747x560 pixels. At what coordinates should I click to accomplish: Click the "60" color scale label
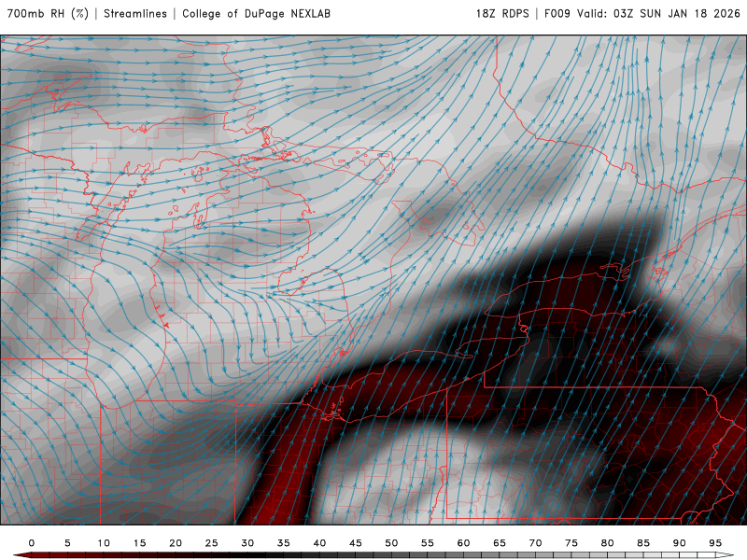tap(463, 543)
